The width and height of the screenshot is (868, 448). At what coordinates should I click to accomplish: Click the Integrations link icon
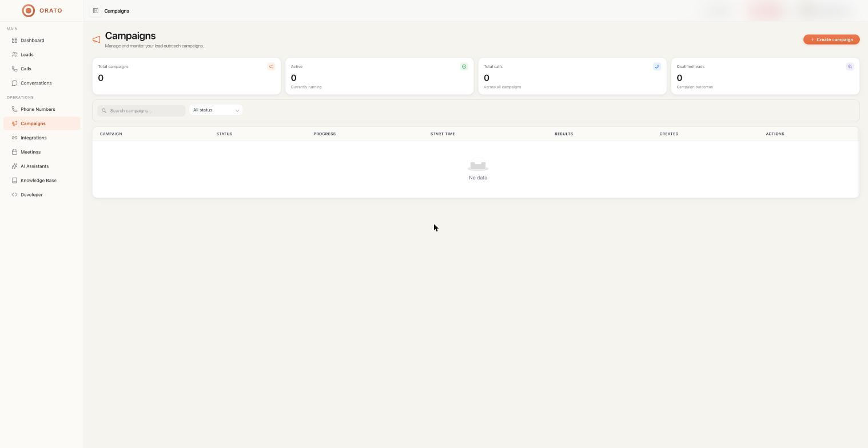click(x=14, y=138)
